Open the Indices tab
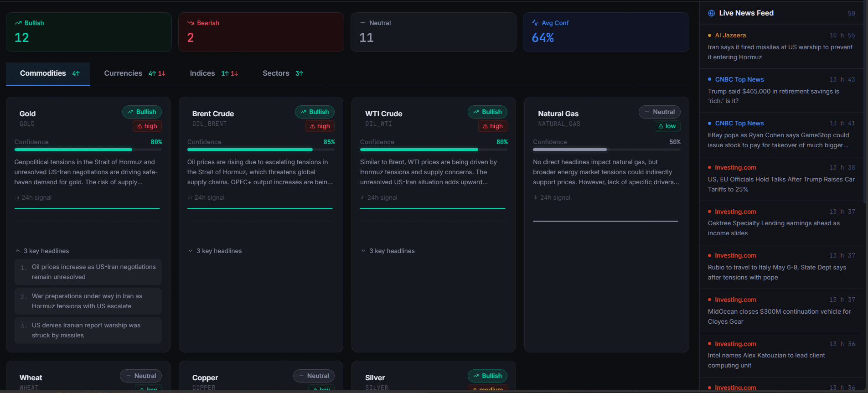868x393 pixels. click(214, 73)
